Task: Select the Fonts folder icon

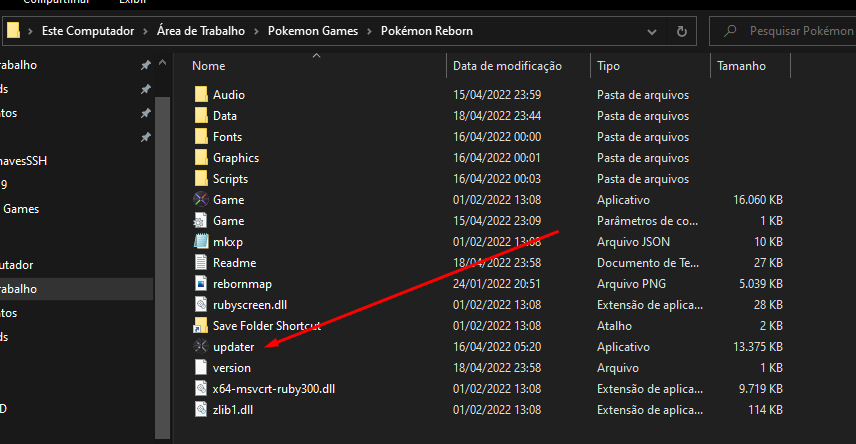Action: point(201,137)
